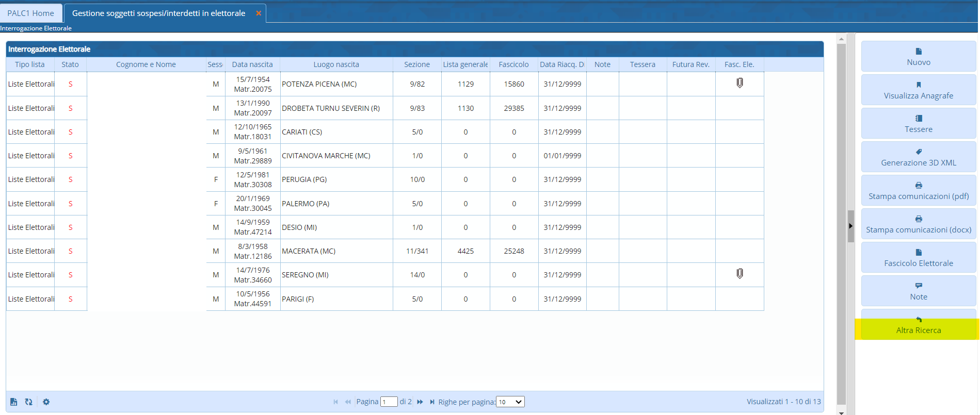This screenshot has width=980, height=415.
Task: Jump to the last results page
Action: tap(432, 402)
